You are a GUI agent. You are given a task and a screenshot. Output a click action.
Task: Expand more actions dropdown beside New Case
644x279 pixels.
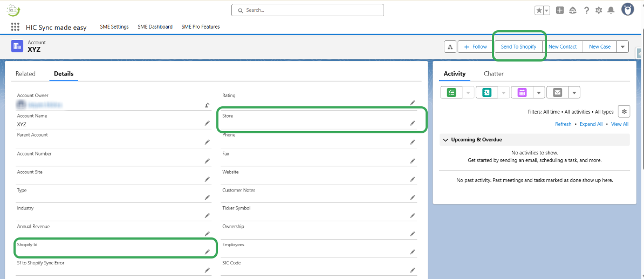click(x=623, y=47)
